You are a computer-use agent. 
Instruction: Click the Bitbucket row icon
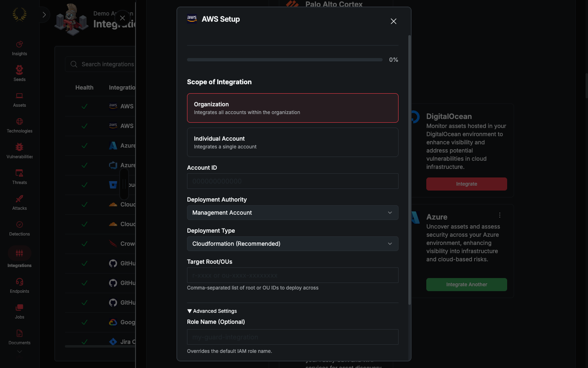click(x=113, y=185)
